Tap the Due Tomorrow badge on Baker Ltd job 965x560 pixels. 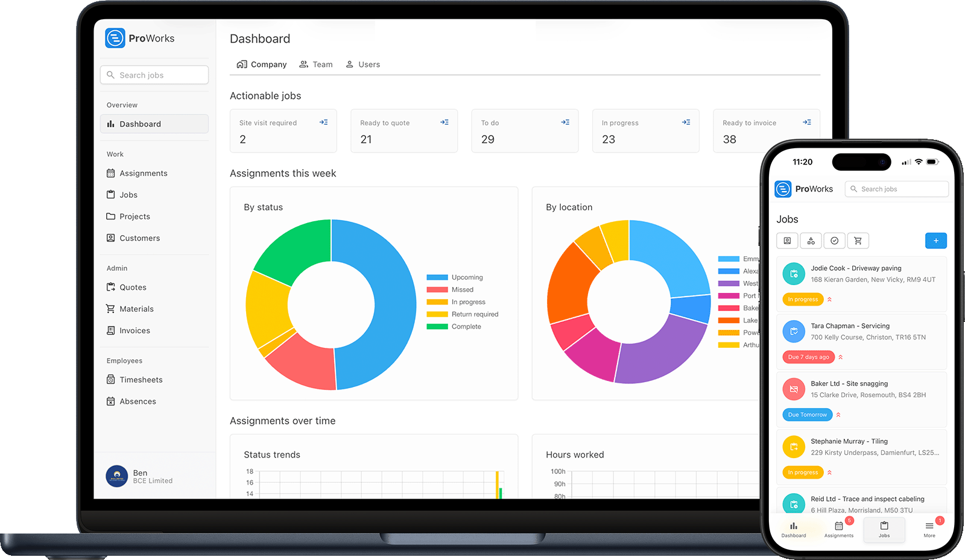[807, 414]
